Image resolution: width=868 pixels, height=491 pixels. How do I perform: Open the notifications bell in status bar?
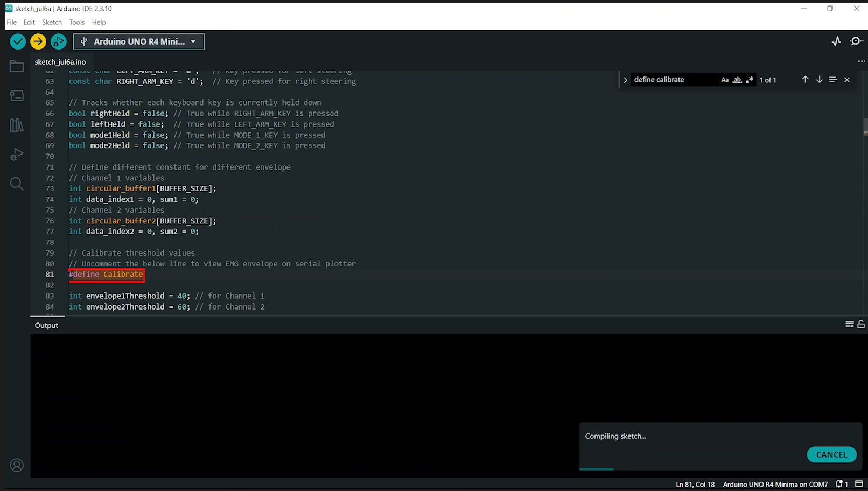(842, 484)
